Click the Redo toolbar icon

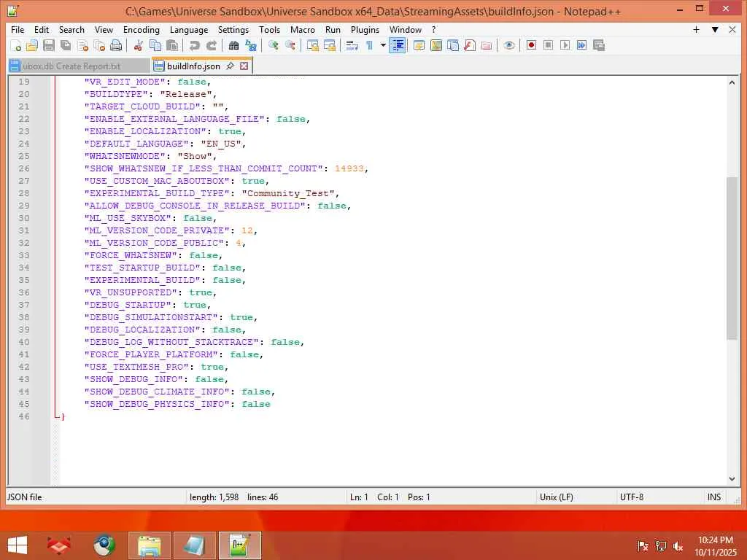pos(211,45)
